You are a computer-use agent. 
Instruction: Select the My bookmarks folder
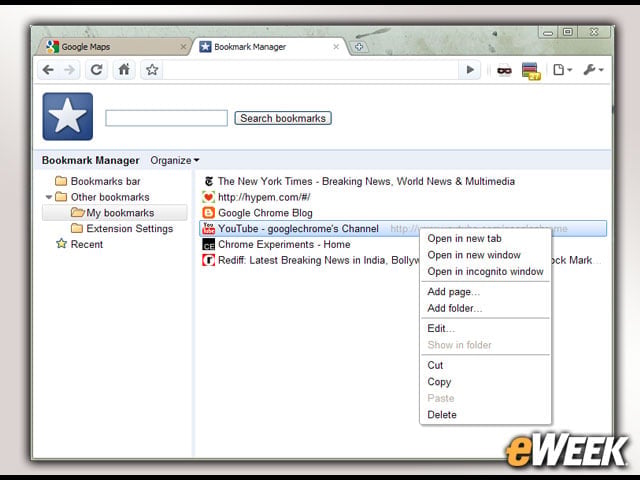(115, 213)
